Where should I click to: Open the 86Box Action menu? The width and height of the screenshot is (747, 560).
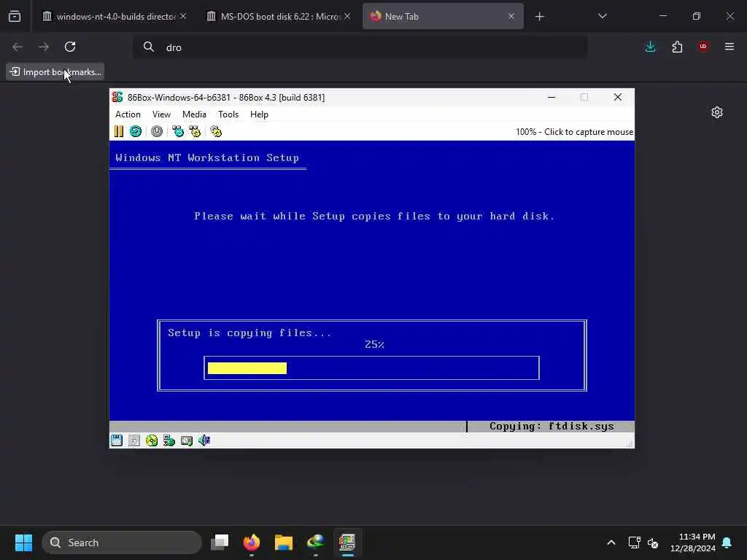128,114
